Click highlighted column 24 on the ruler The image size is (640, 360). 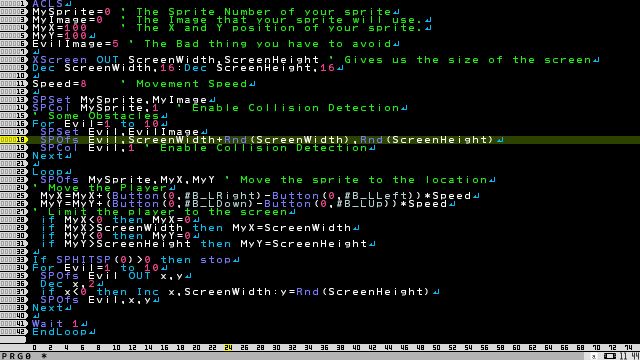point(228,347)
